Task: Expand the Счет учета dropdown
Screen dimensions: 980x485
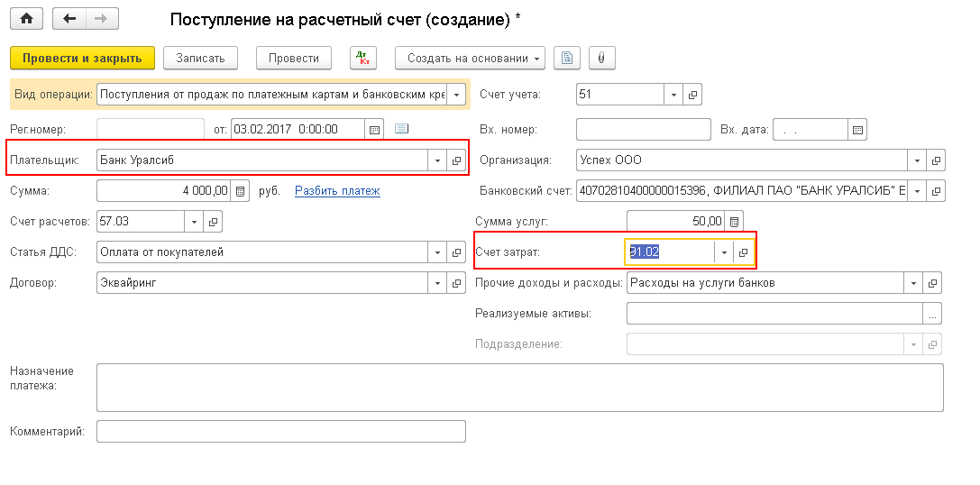Action: point(673,95)
